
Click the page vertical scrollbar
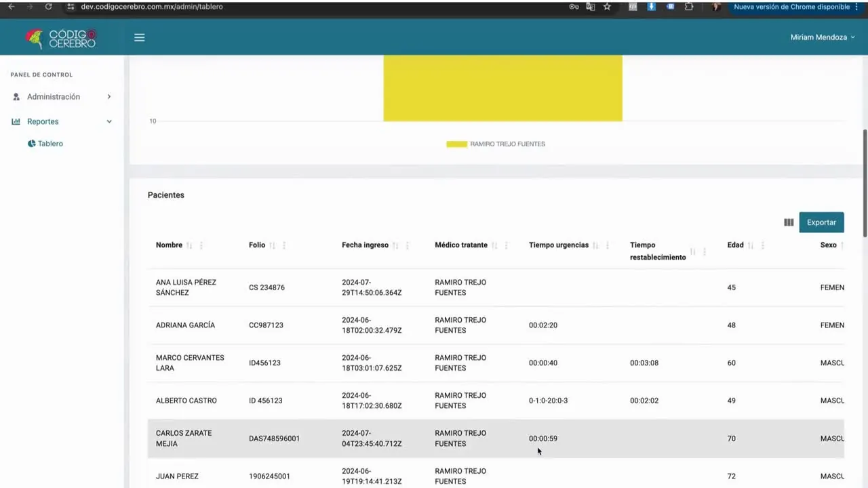(865, 183)
